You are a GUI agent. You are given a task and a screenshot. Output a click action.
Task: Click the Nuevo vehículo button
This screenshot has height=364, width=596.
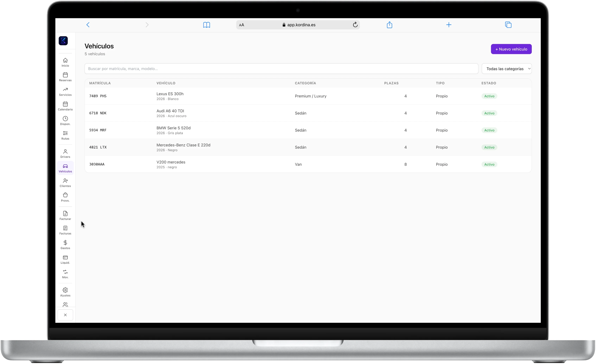pos(511,49)
